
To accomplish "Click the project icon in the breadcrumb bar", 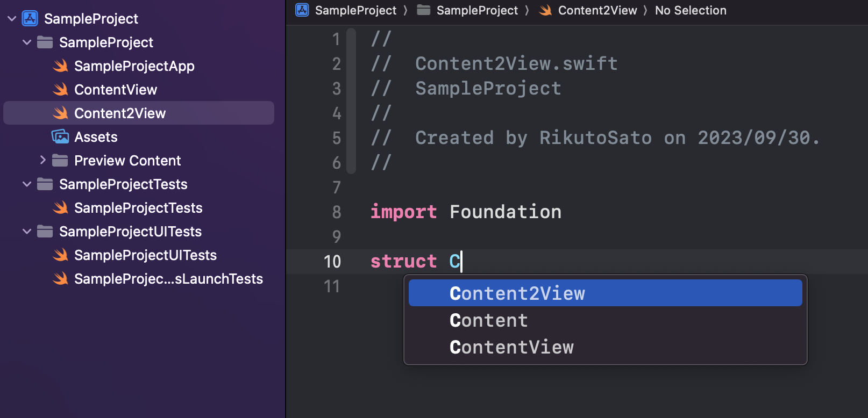I will click(x=302, y=10).
